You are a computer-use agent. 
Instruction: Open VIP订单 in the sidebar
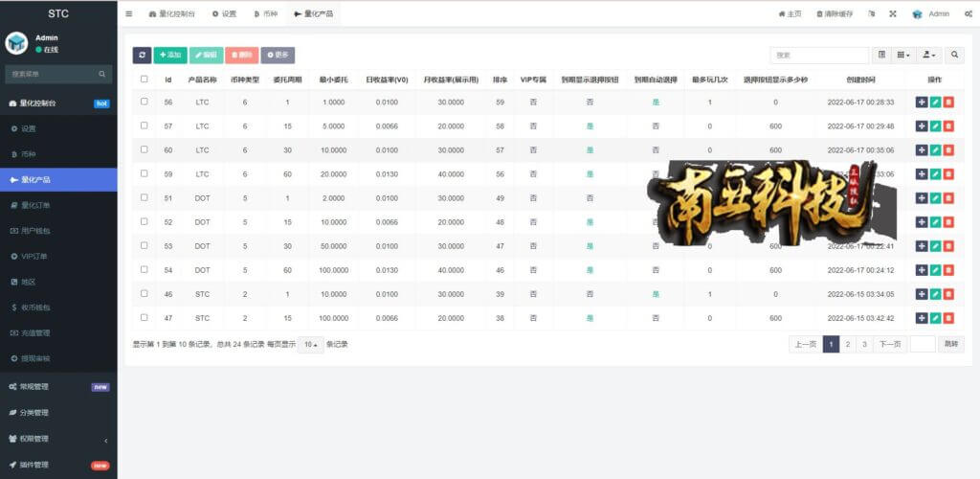coord(58,257)
